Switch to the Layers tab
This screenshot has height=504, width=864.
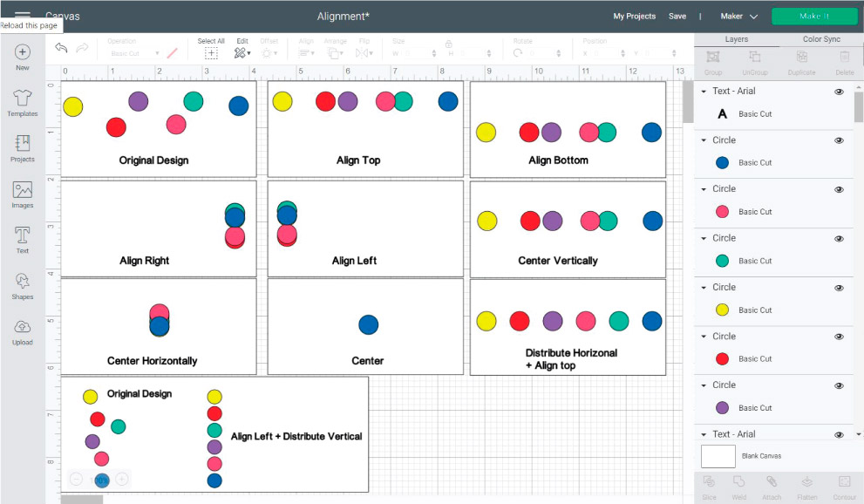click(x=736, y=39)
